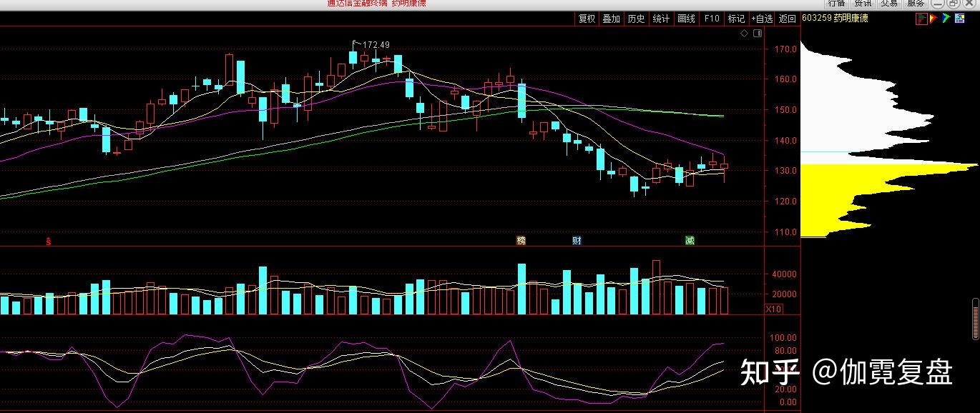Open the 交易 menu
The width and height of the screenshot is (980, 413).
pyautogui.click(x=889, y=3)
